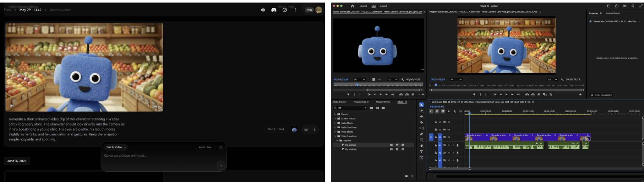This screenshot has height=182, width=644.
Task: Switch to Import tab in Premiere
Action: pos(363,6)
